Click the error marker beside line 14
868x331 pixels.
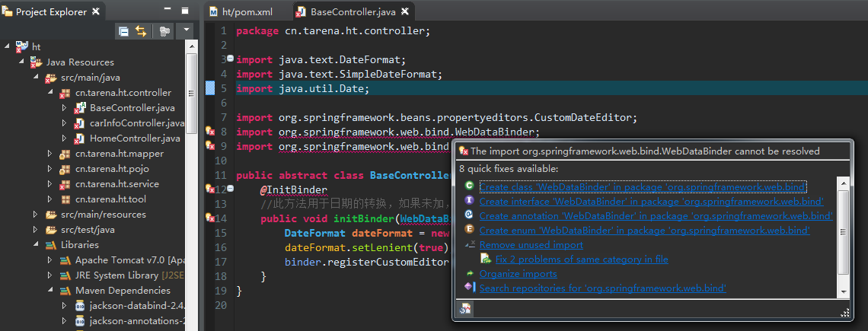coord(210,218)
